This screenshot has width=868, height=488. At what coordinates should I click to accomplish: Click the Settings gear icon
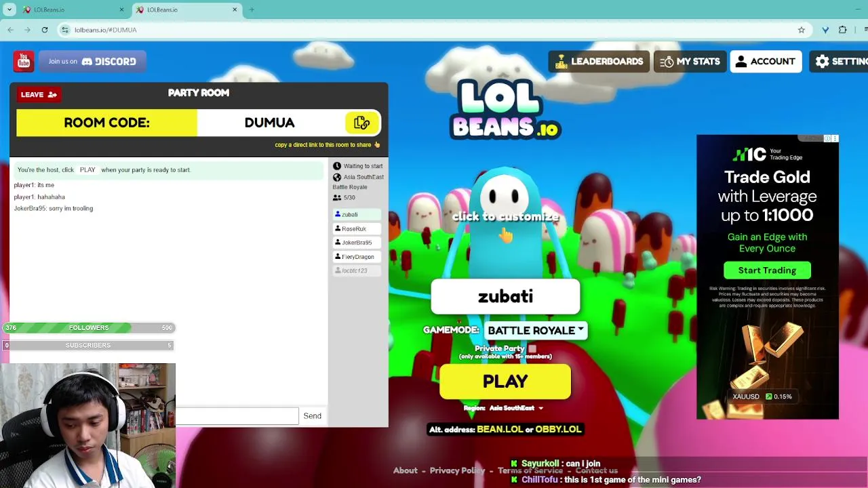click(x=823, y=62)
